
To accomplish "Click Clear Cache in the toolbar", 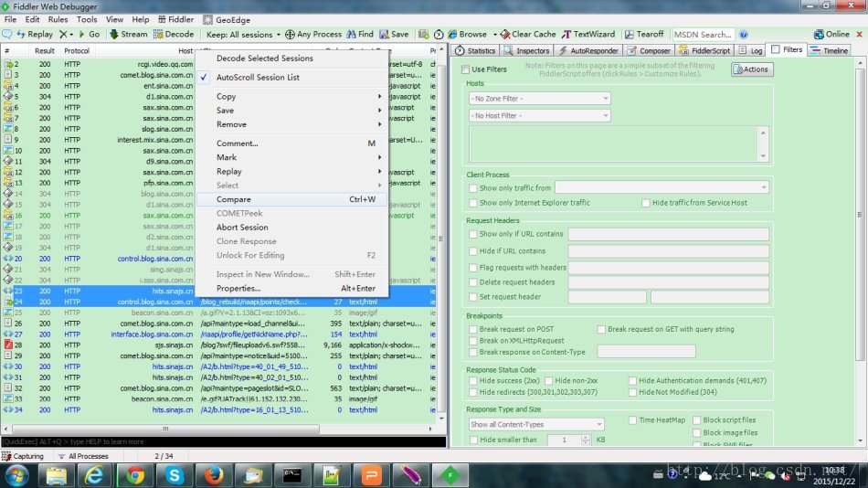I will (x=528, y=35).
